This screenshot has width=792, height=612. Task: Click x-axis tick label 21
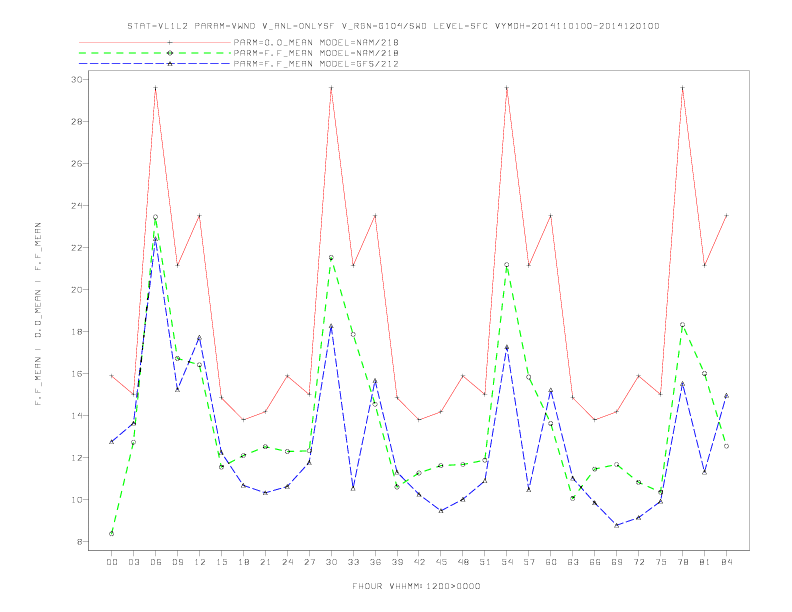265,562
